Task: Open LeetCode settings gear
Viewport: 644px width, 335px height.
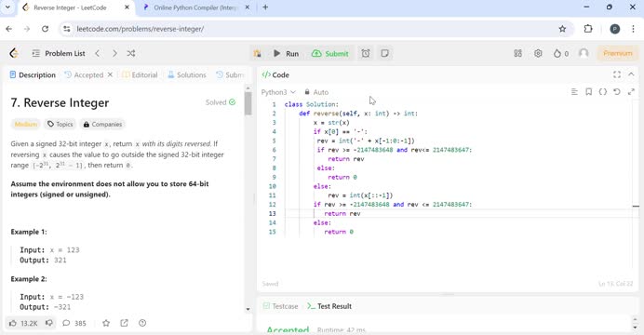Action: tap(538, 53)
